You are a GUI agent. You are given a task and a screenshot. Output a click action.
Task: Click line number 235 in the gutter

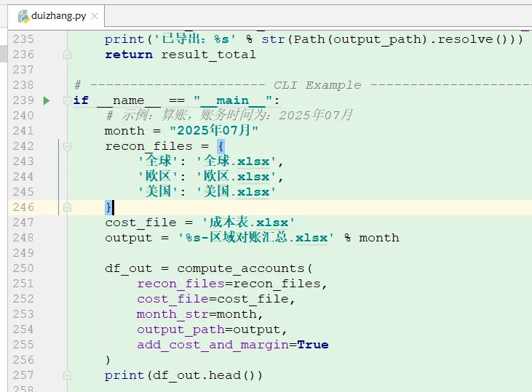click(23, 39)
